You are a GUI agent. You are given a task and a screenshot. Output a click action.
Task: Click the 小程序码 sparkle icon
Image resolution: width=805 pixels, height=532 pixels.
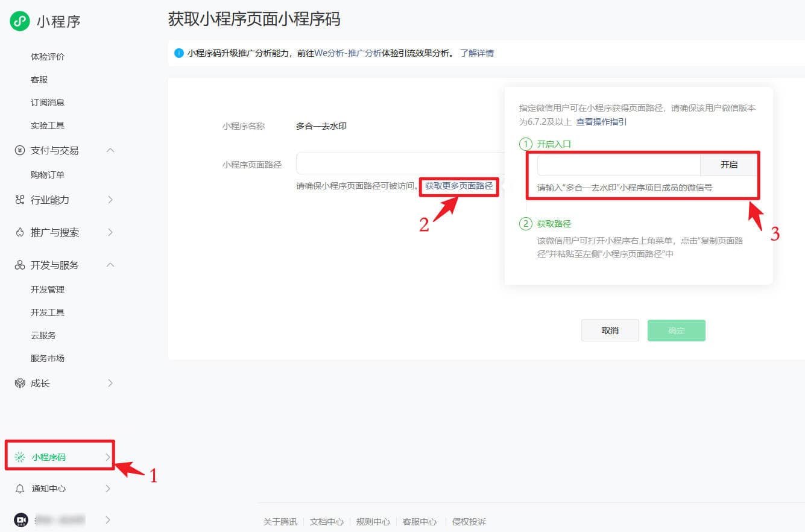click(20, 457)
